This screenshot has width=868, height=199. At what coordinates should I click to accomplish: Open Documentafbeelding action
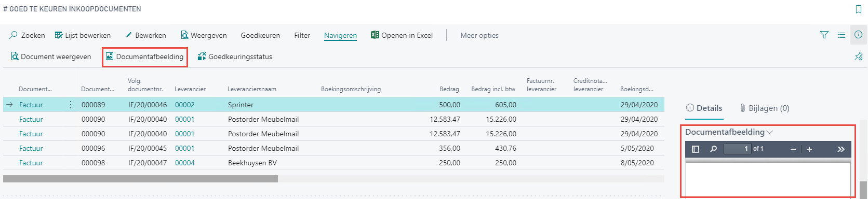(x=144, y=56)
